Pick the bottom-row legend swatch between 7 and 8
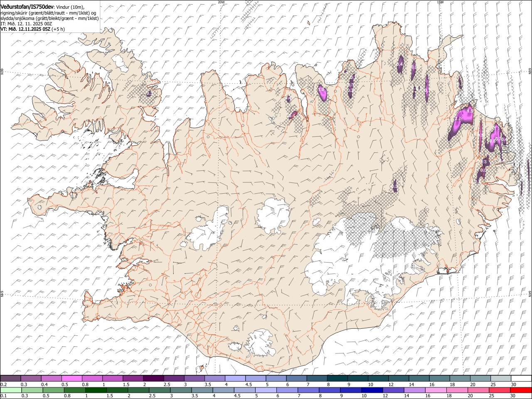The width and height of the screenshot is (532, 399). click(x=308, y=390)
